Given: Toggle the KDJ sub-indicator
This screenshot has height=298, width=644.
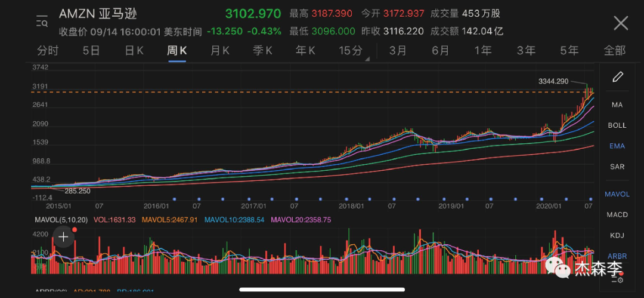Looking at the screenshot, I should click(x=617, y=235).
